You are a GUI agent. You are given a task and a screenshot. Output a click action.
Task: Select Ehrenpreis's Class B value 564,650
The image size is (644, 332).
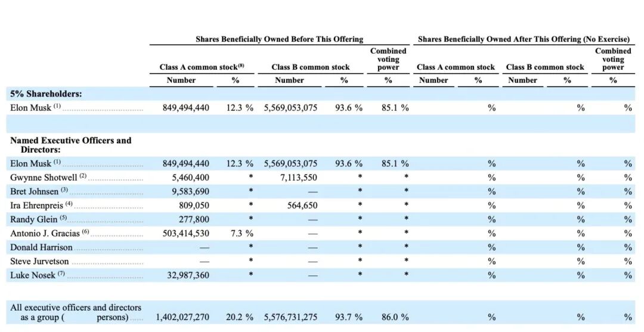302,206
